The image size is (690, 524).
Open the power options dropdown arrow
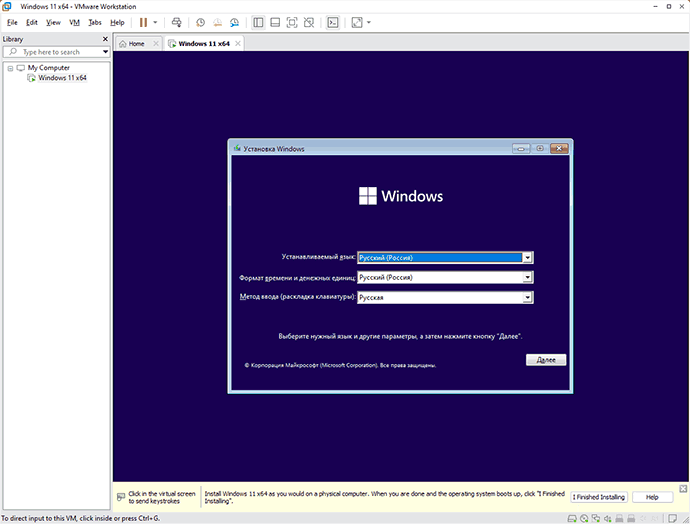coord(155,22)
